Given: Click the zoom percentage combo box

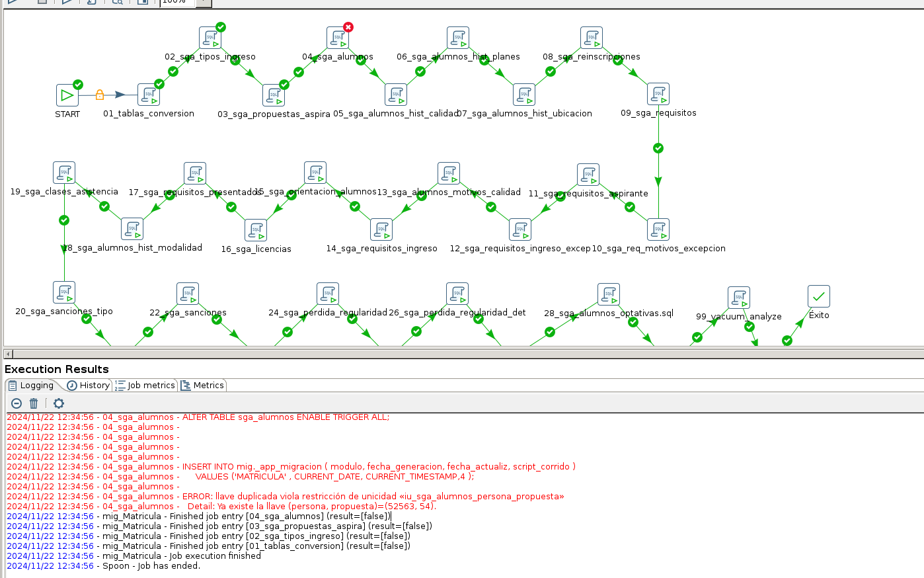Looking at the screenshot, I should pyautogui.click(x=178, y=3).
